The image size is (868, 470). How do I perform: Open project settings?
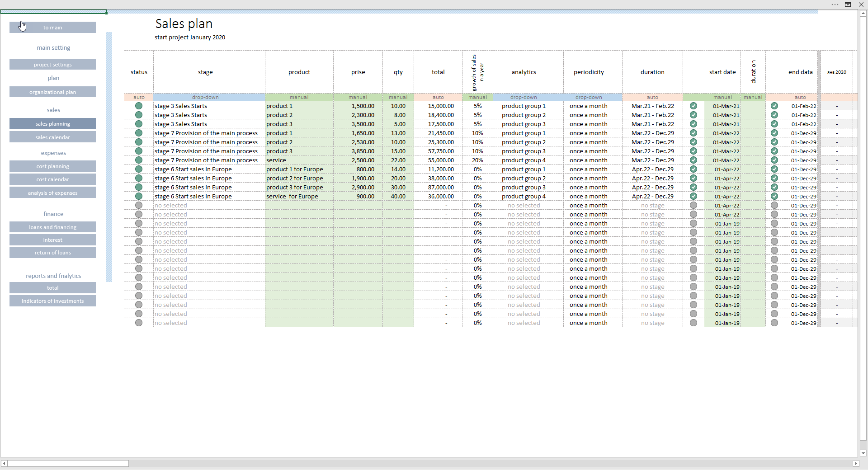pos(52,64)
